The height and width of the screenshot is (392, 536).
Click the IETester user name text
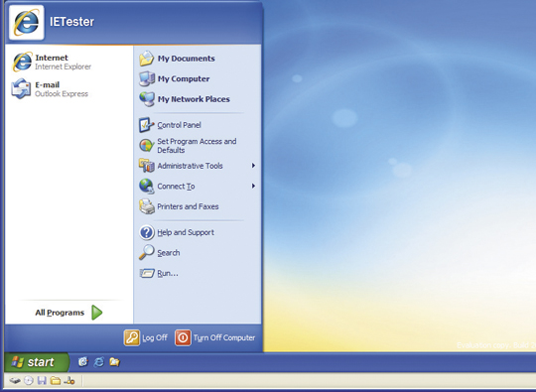coord(71,22)
